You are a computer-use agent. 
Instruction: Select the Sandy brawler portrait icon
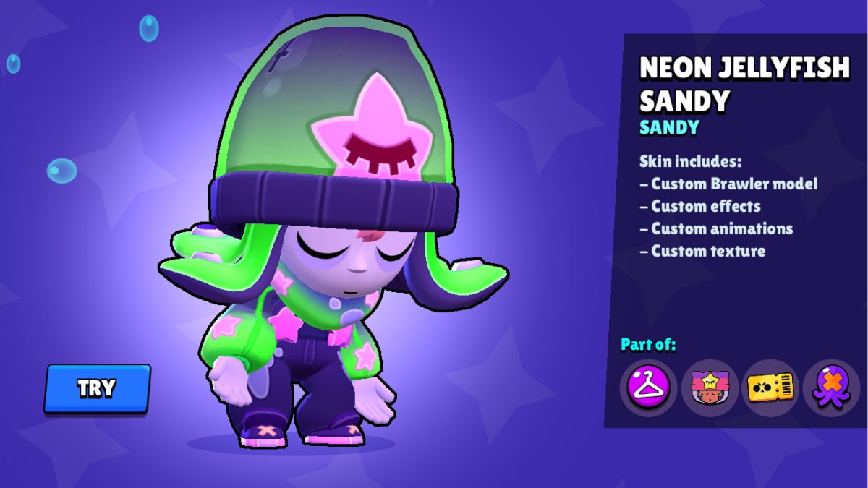point(710,388)
